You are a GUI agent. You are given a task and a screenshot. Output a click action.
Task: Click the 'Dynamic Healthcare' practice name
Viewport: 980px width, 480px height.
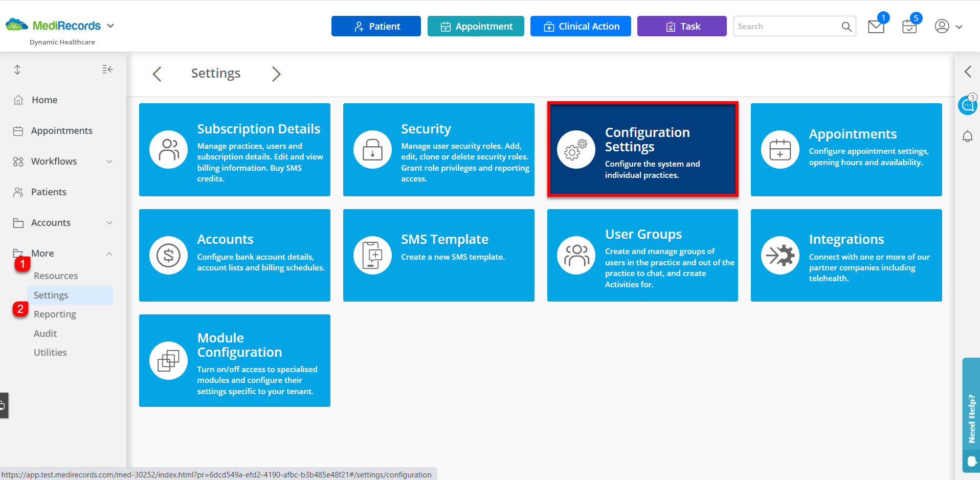tap(62, 42)
